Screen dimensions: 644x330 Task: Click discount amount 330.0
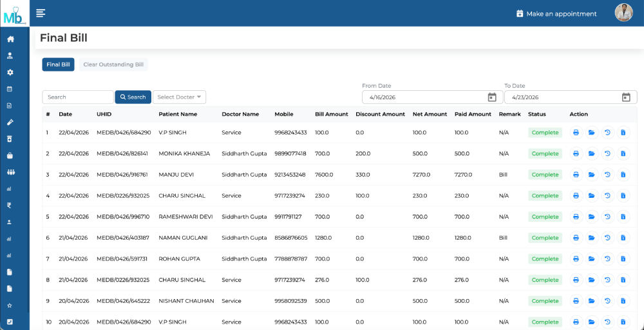tap(363, 175)
